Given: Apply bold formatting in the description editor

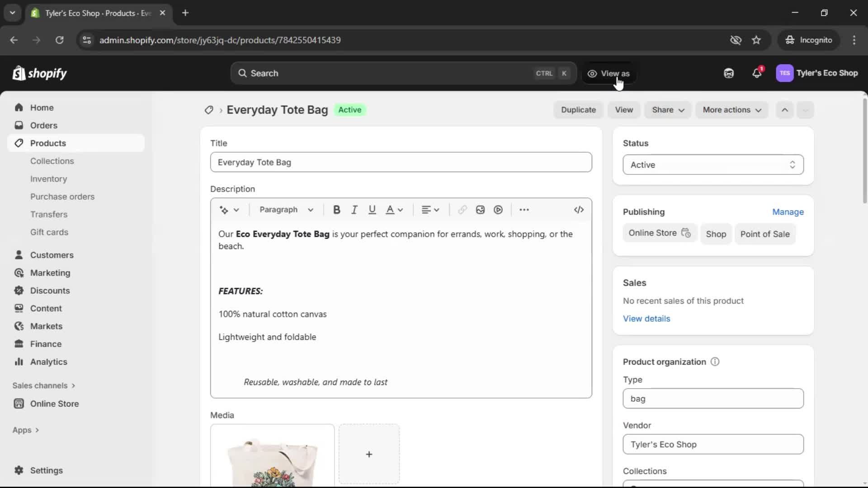Looking at the screenshot, I should click(x=336, y=210).
